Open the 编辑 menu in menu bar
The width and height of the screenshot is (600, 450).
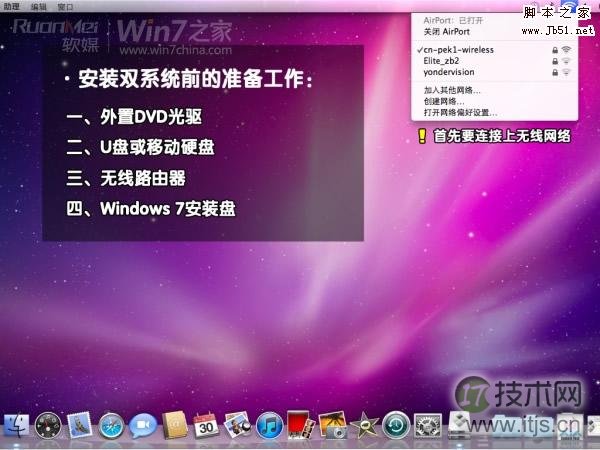pos(39,7)
